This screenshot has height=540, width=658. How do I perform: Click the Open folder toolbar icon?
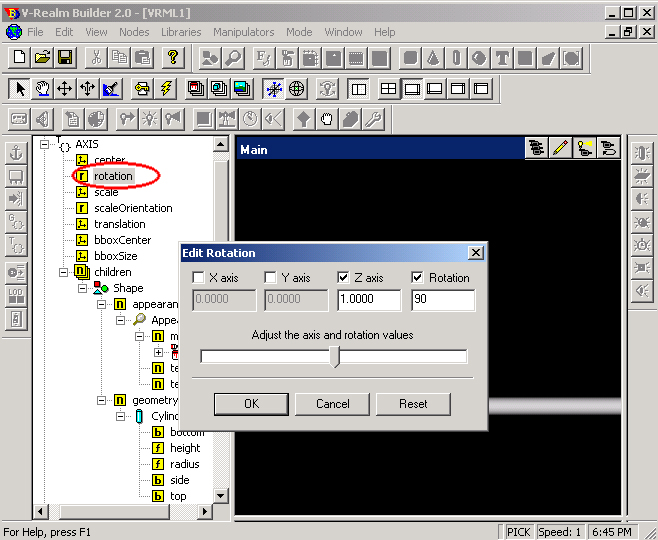(42, 57)
